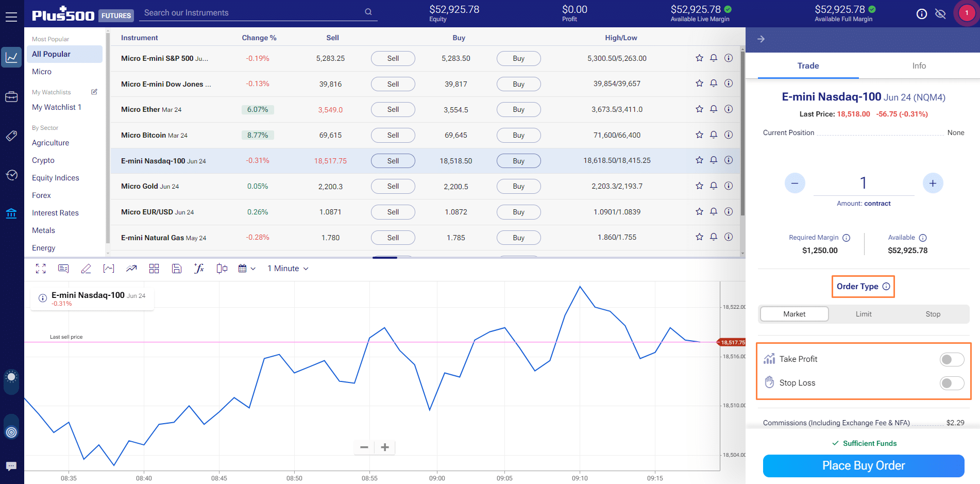
Task: Click Buy for Micro EUR/USD
Action: [x=519, y=212]
